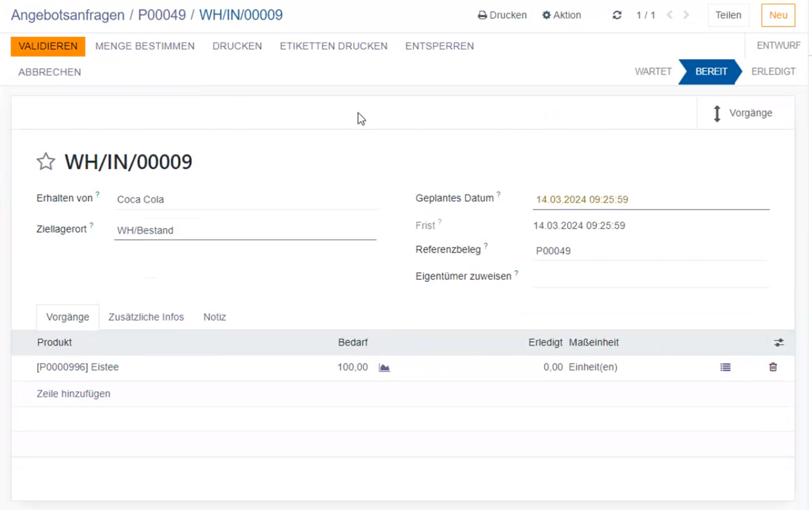The height and width of the screenshot is (510, 812).
Task: Switch to Zusätzliche Infos tab
Action: coord(146,317)
